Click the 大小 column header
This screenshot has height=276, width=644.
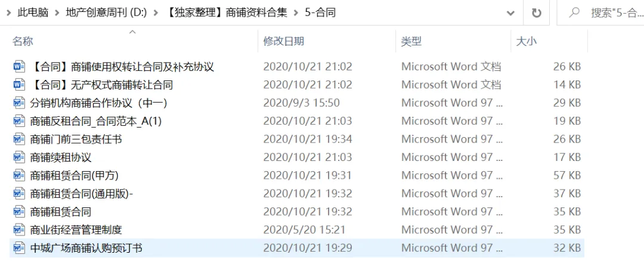[x=526, y=41]
